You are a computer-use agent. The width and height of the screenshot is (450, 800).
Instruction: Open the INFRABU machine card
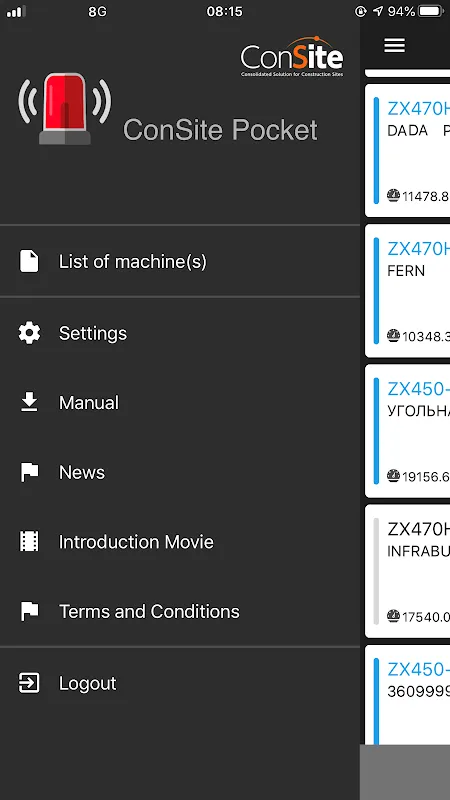(408, 571)
